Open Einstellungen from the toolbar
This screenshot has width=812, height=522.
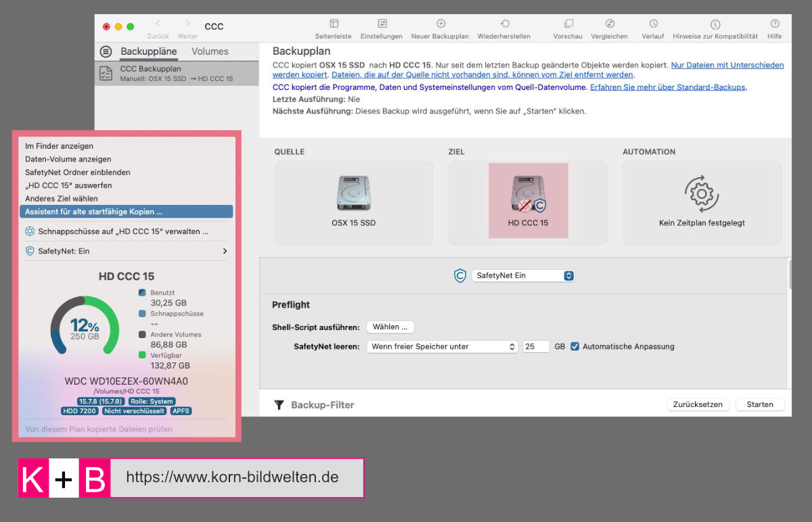382,24
